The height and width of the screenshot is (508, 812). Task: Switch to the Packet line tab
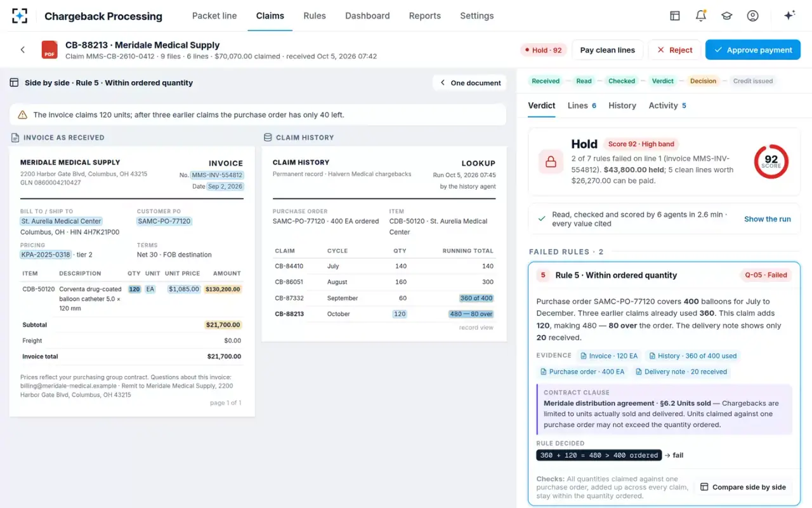[x=214, y=16]
